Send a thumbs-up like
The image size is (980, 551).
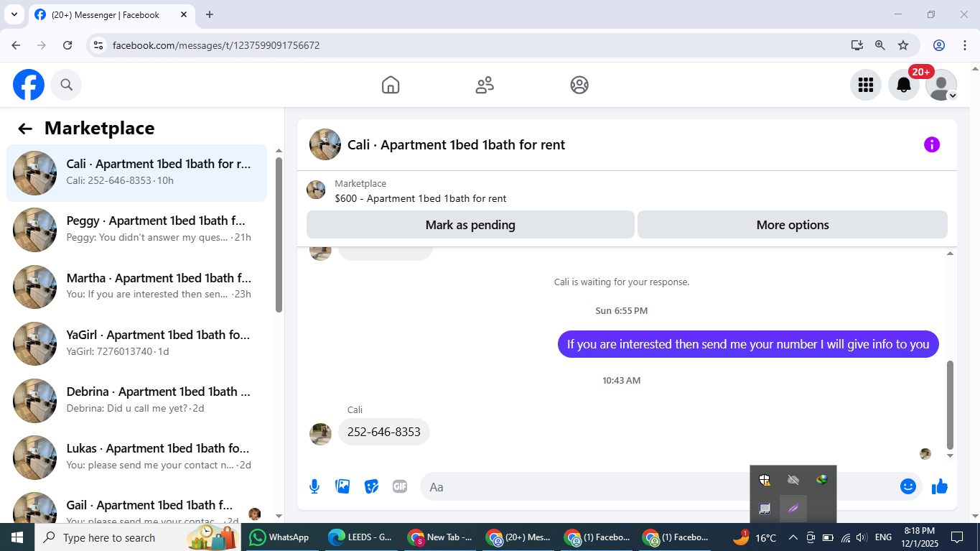tap(940, 486)
